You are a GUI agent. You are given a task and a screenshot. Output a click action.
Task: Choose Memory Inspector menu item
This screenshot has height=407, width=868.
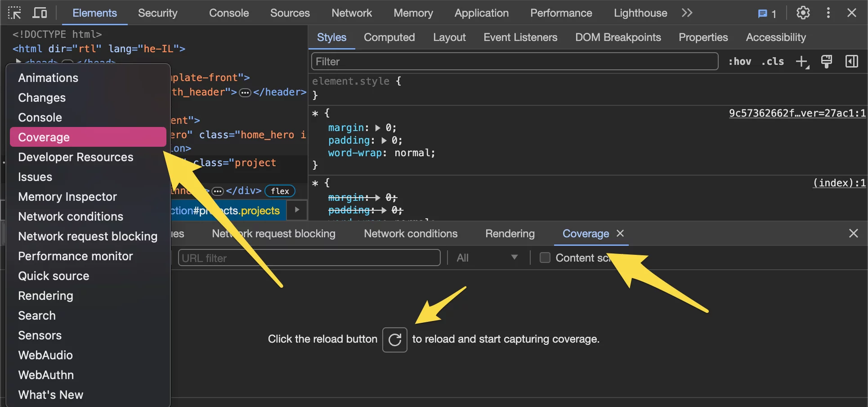tap(88, 197)
